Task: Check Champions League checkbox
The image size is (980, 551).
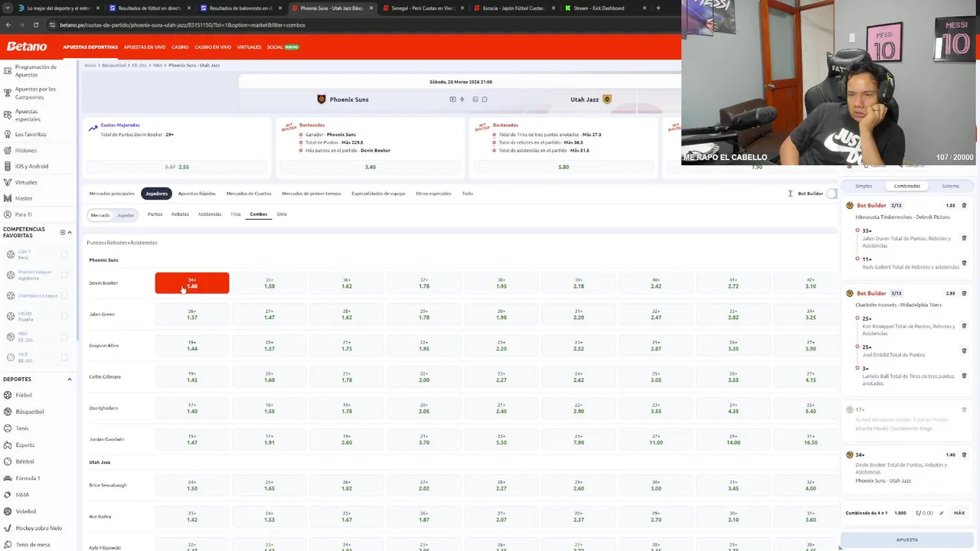Action: tap(64, 295)
